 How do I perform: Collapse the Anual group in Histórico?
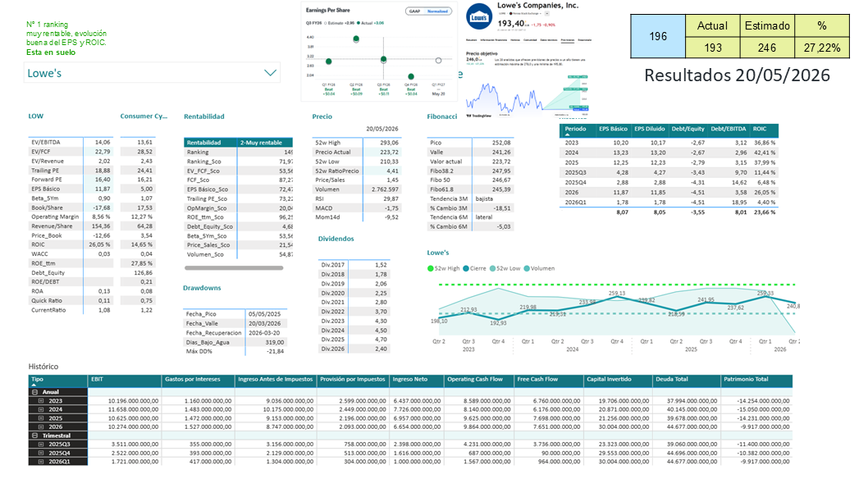click(x=35, y=392)
